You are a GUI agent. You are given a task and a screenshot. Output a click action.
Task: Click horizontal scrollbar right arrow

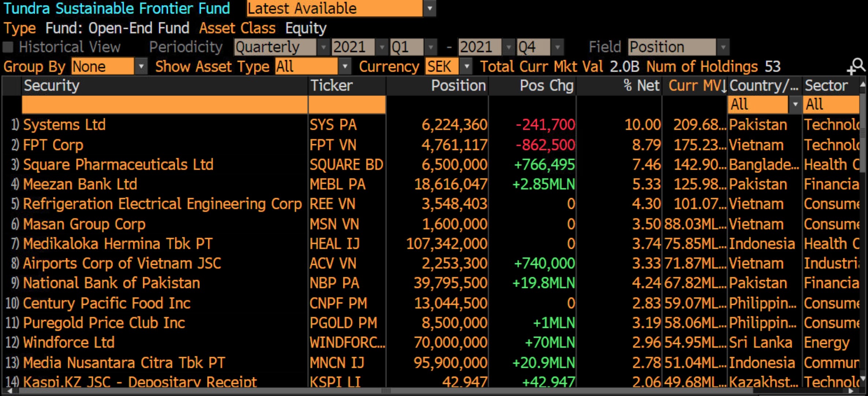point(852,391)
